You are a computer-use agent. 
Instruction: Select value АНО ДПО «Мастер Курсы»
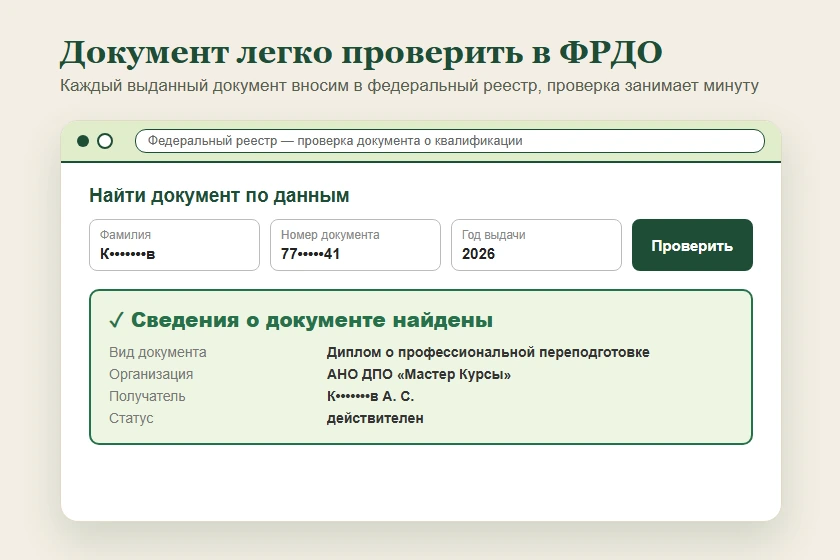click(419, 374)
